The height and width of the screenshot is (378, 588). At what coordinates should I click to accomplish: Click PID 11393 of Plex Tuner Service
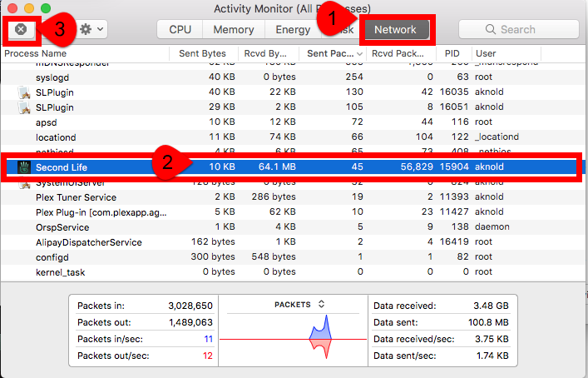pyautogui.click(x=454, y=197)
